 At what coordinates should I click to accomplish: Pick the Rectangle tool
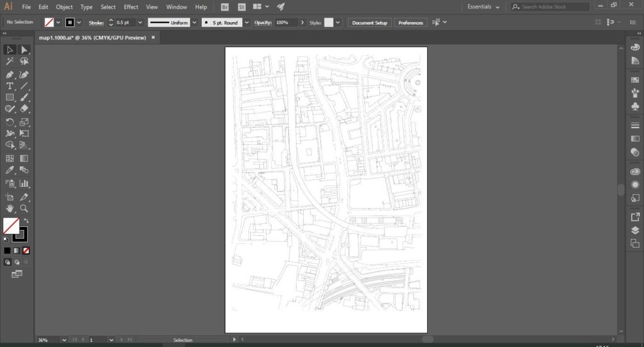click(x=9, y=97)
